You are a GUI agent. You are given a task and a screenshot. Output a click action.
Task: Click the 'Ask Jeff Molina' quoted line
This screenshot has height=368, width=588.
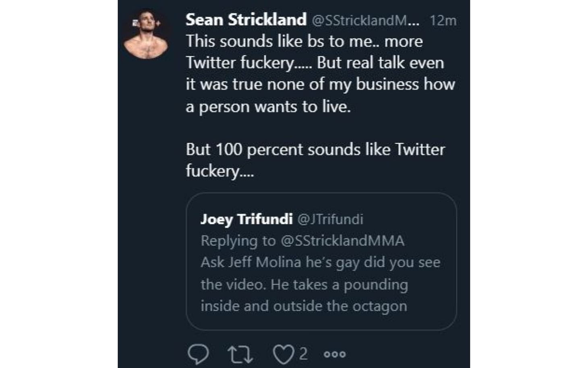pyautogui.click(x=320, y=262)
